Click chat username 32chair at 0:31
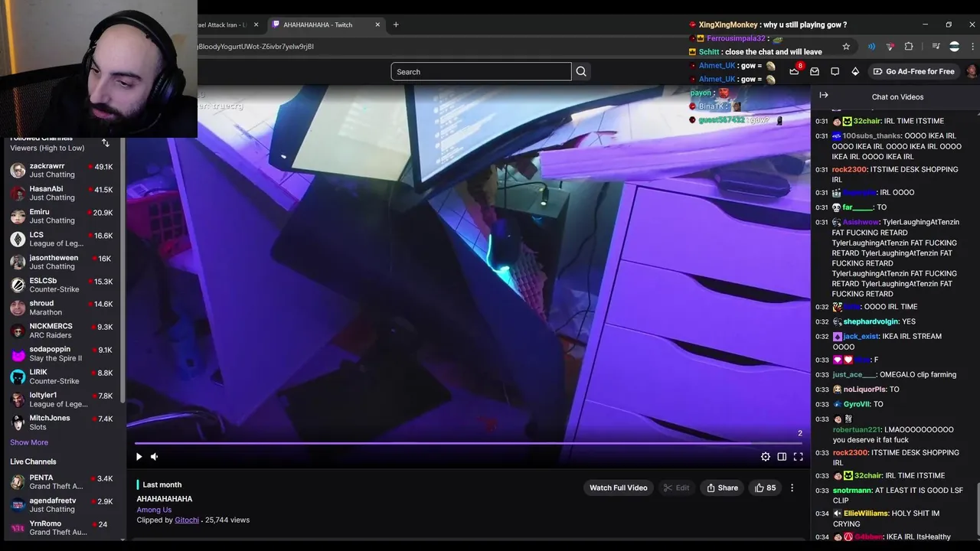Screen dimensions: 980x551 pyautogui.click(x=867, y=121)
